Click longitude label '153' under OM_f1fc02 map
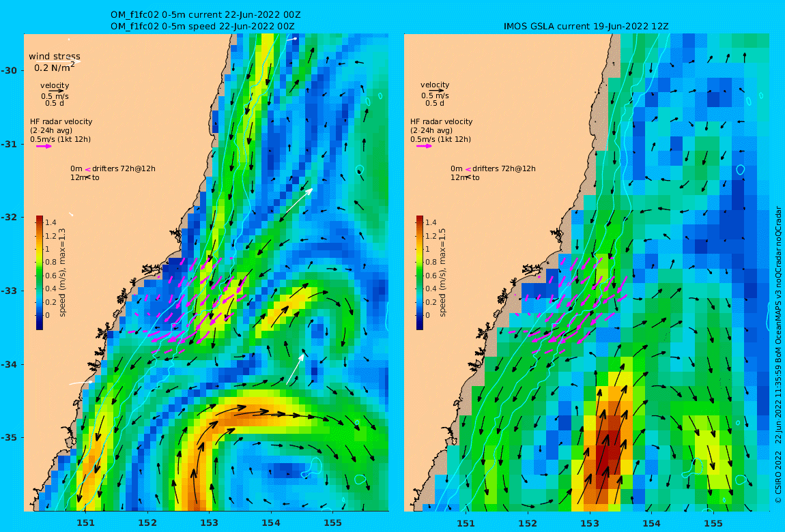 click(210, 523)
